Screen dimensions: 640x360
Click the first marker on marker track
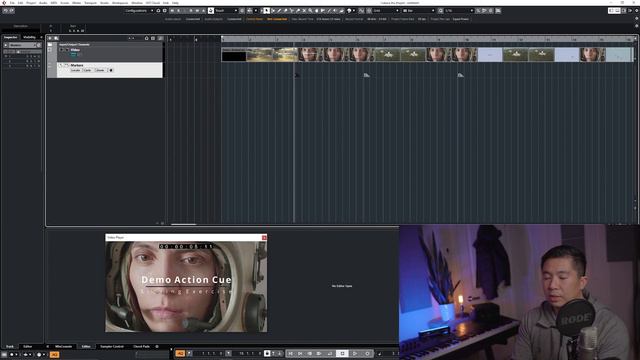297,75
